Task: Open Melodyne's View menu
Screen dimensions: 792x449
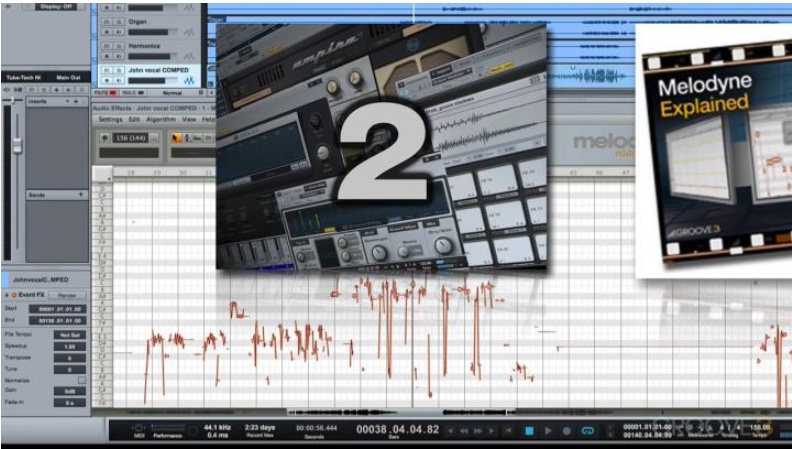Action: click(189, 120)
